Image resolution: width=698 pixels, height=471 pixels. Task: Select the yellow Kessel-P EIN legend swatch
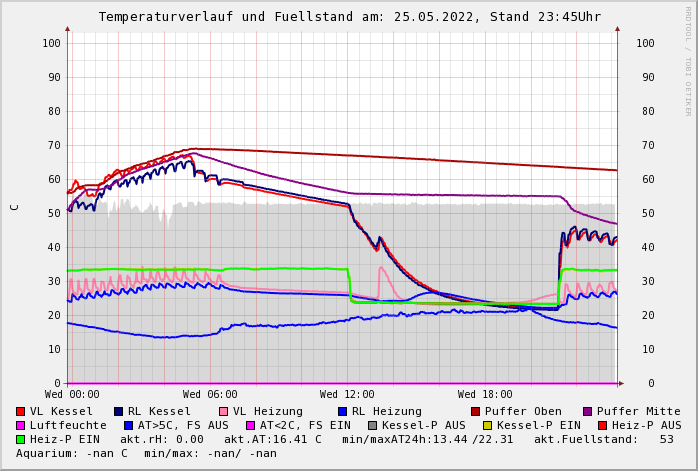(x=488, y=425)
